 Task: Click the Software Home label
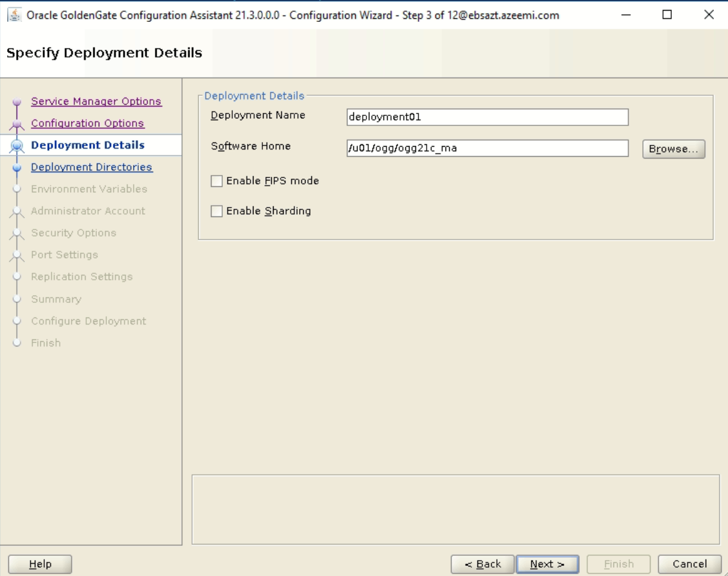(251, 146)
